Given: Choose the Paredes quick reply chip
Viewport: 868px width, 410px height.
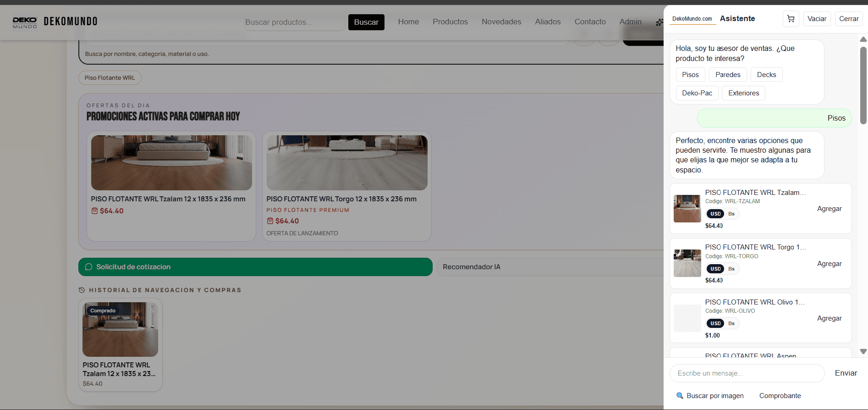Looking at the screenshot, I should [728, 75].
